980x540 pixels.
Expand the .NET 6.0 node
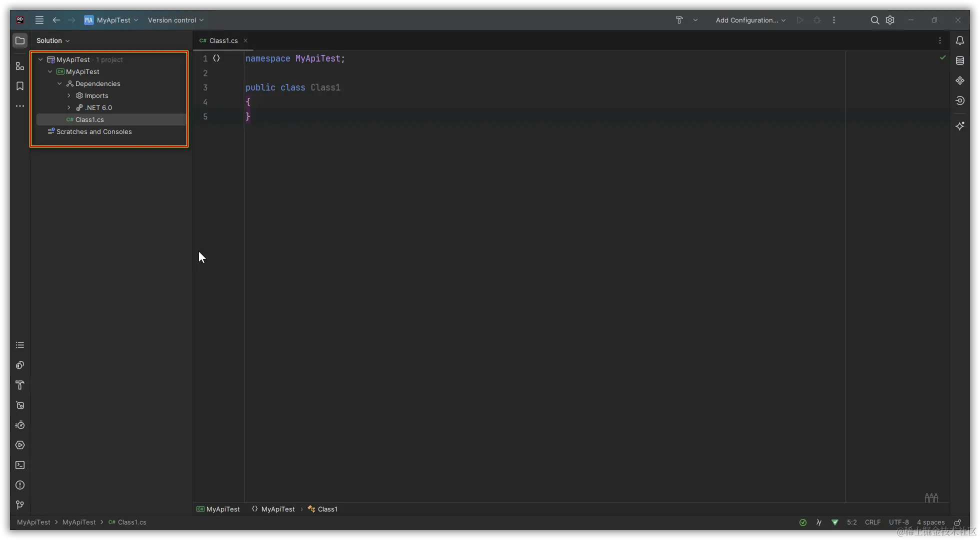69,107
